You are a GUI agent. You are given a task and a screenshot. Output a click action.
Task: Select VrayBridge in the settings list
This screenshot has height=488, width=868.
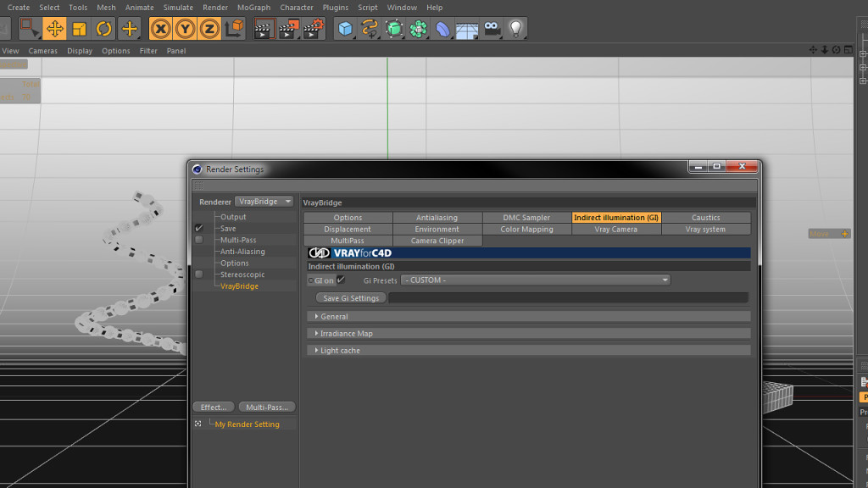click(239, 286)
